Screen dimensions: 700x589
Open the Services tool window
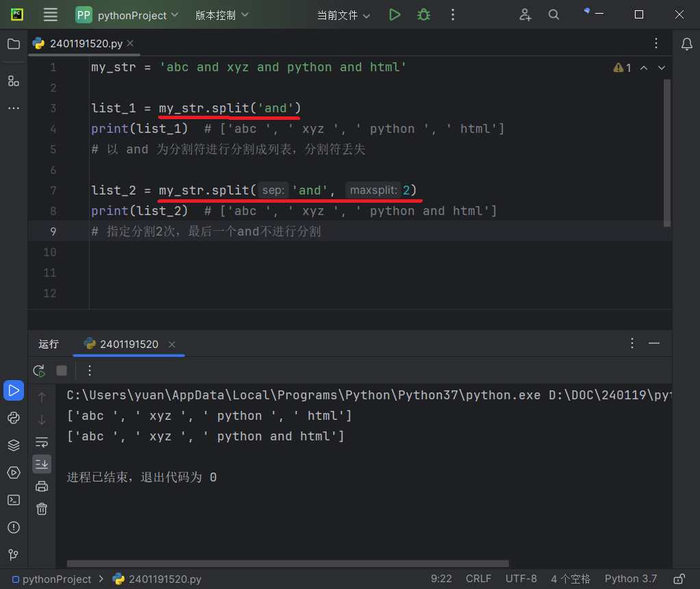click(x=14, y=473)
